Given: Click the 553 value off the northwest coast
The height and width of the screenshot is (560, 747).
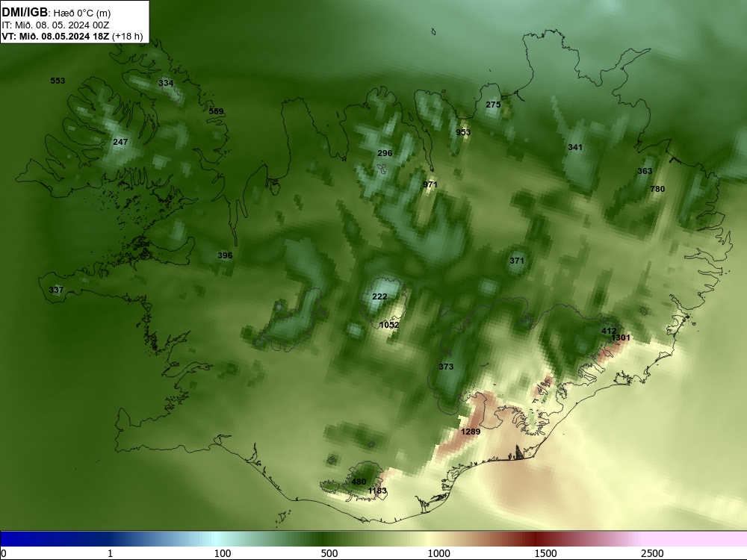Looking at the screenshot, I should coord(58,81).
